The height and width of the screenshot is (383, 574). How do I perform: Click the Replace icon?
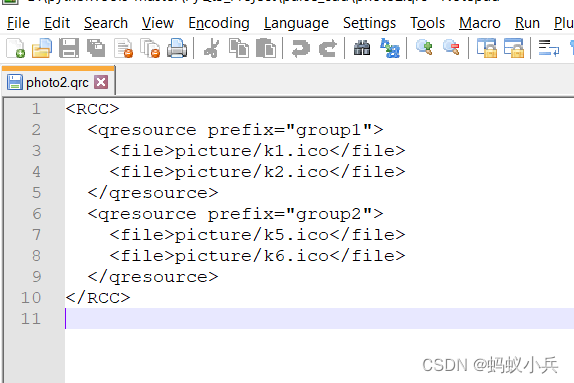point(390,48)
